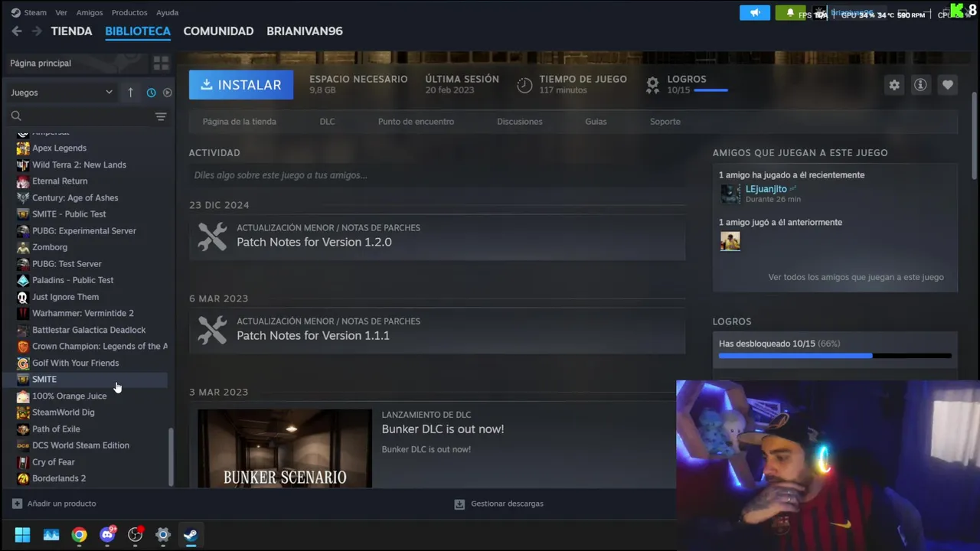Screen dimensions: 980x551
Task: Open Google Chrome from taskbar
Action: pyautogui.click(x=79, y=534)
